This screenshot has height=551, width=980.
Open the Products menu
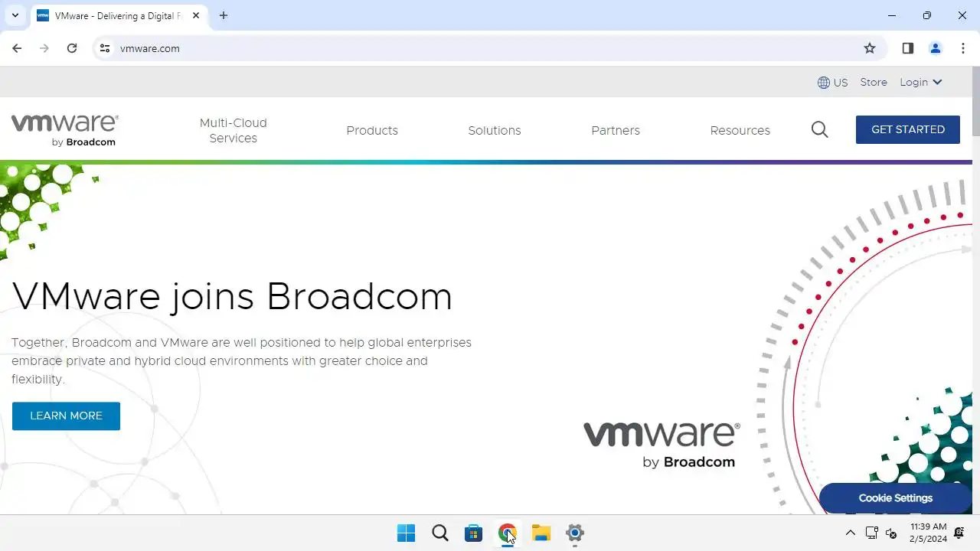pyautogui.click(x=372, y=130)
